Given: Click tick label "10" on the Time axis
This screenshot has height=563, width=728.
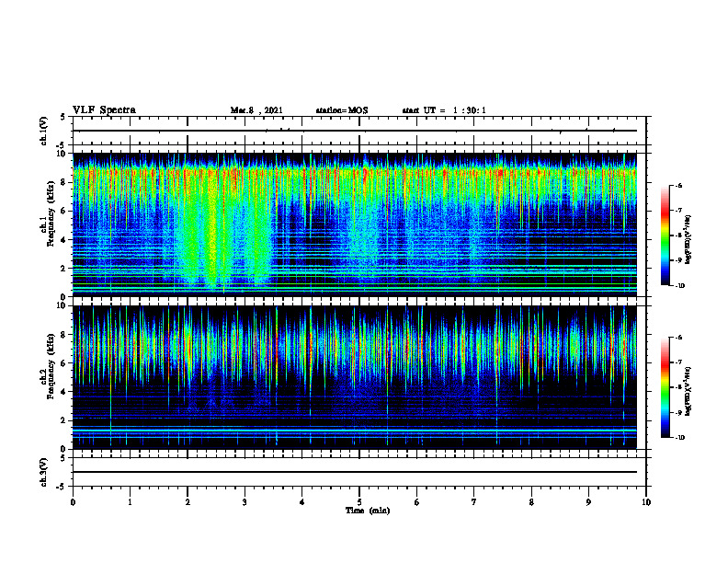Looking at the screenshot, I should [646, 502].
